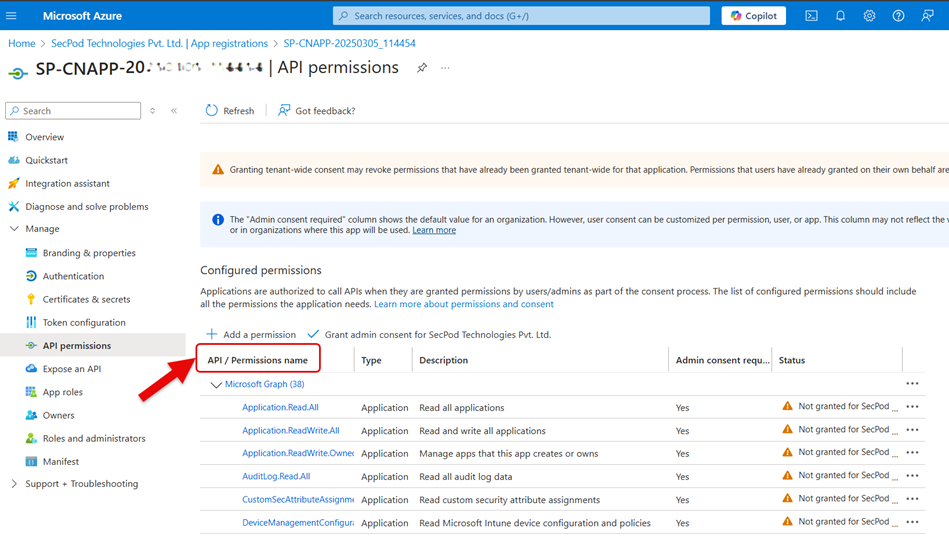Open ellipsis menu for Manage apps row

click(912, 452)
